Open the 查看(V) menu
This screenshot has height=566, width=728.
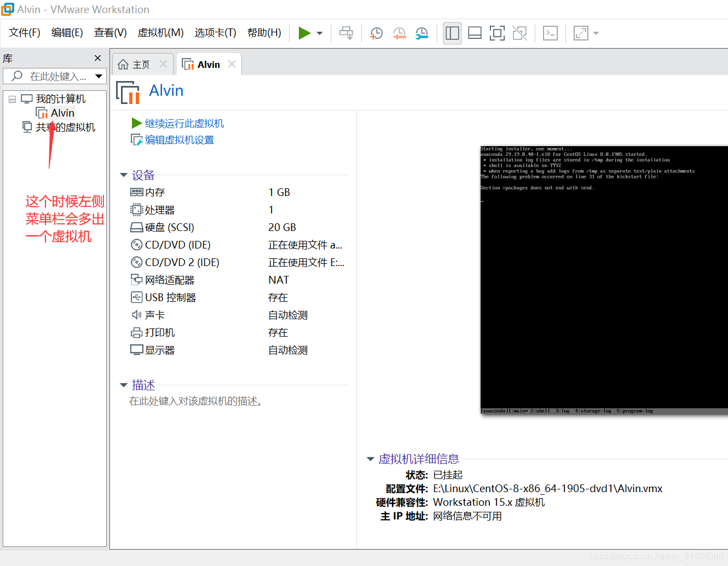(111, 33)
